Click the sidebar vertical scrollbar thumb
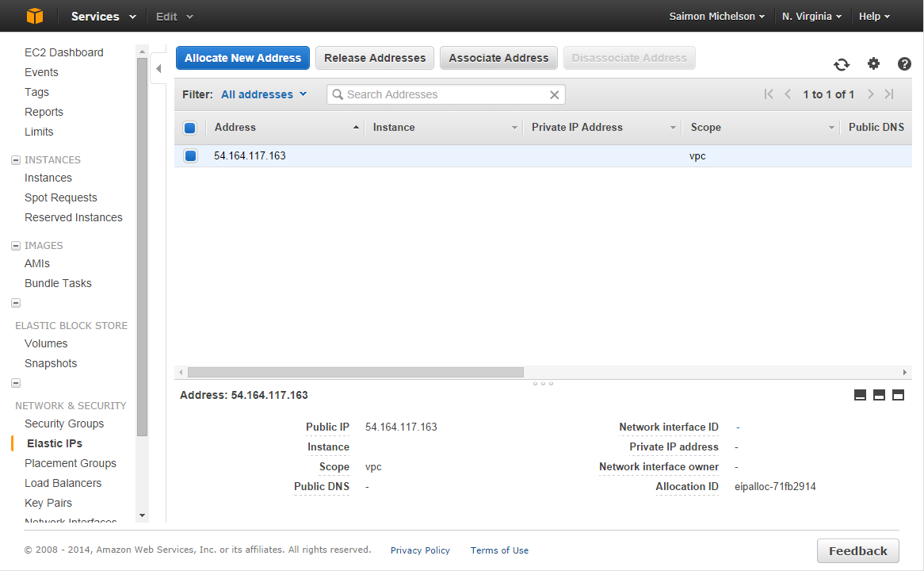The image size is (924, 571). [142, 247]
